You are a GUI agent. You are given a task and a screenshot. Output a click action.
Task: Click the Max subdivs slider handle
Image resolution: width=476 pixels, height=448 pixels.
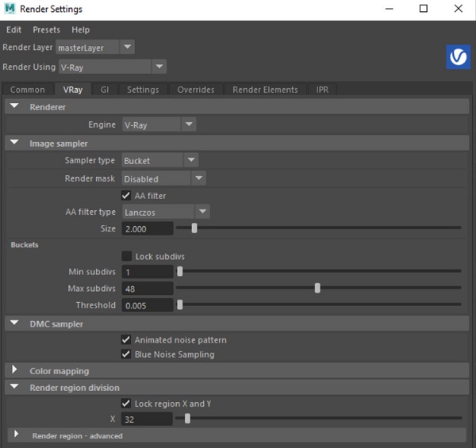pyautogui.click(x=317, y=289)
